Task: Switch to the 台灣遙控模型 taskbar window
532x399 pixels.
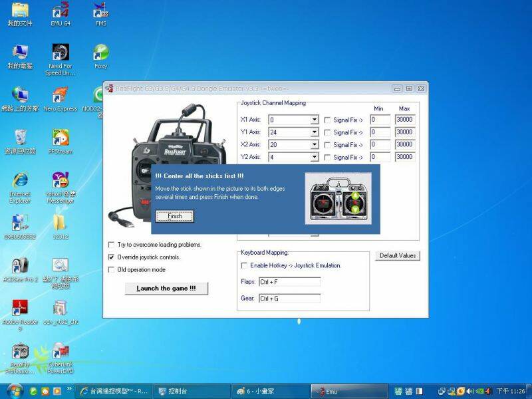Action: pos(113,391)
